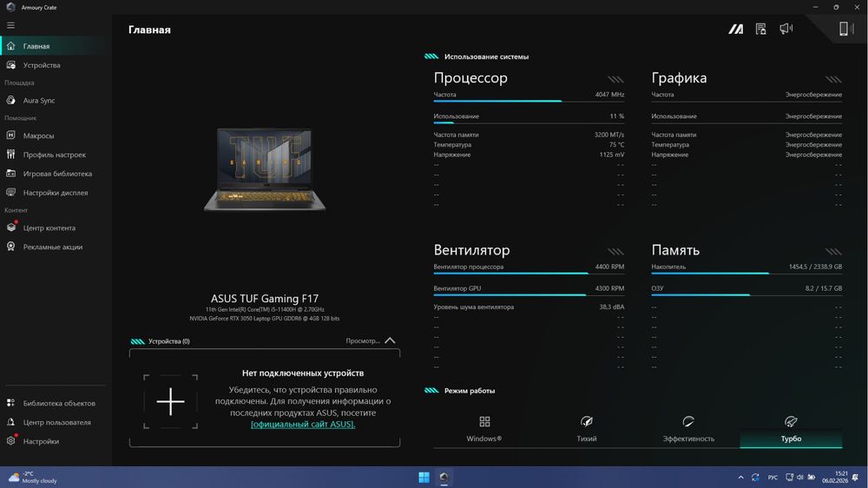Image resolution: width=868 pixels, height=488 pixels.
Task: Open Настройки label in sidebar
Action: coord(41,441)
